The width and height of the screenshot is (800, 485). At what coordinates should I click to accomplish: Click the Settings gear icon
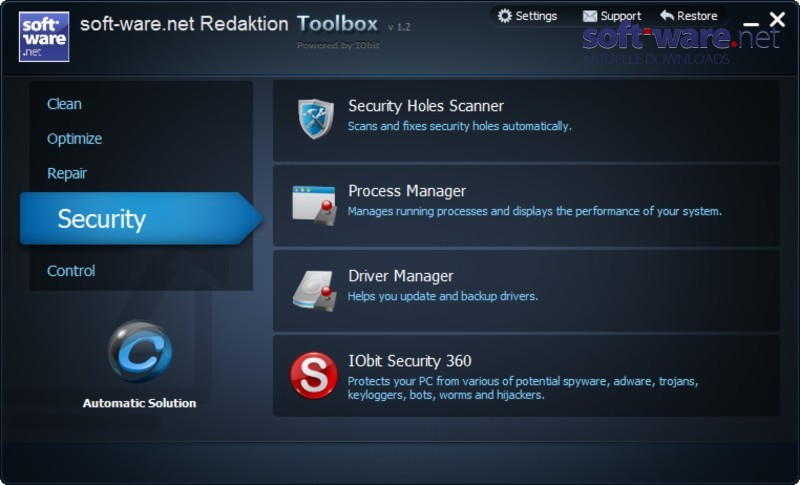tap(505, 16)
